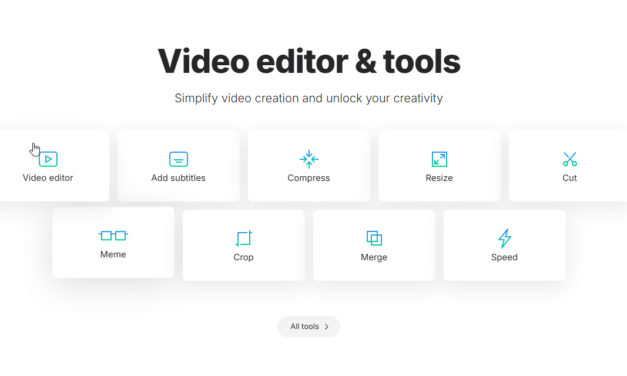The height and width of the screenshot is (376, 627).
Task: Click the chevron arrow beside All tools
Action: (x=327, y=327)
